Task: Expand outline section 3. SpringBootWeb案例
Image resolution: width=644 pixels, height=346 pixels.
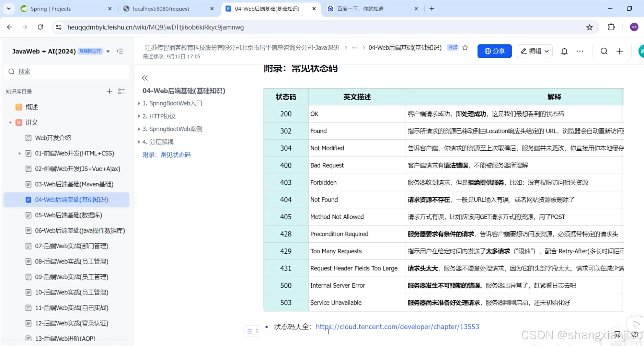Action: click(139, 129)
